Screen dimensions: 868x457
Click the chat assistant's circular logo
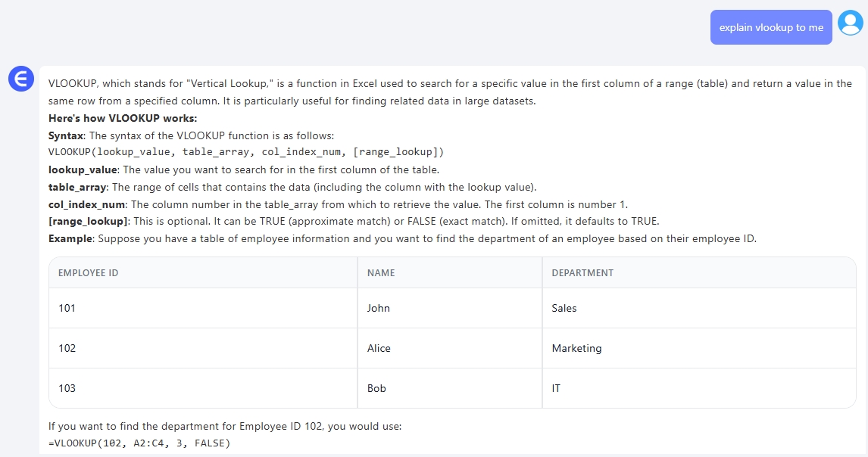click(x=20, y=79)
